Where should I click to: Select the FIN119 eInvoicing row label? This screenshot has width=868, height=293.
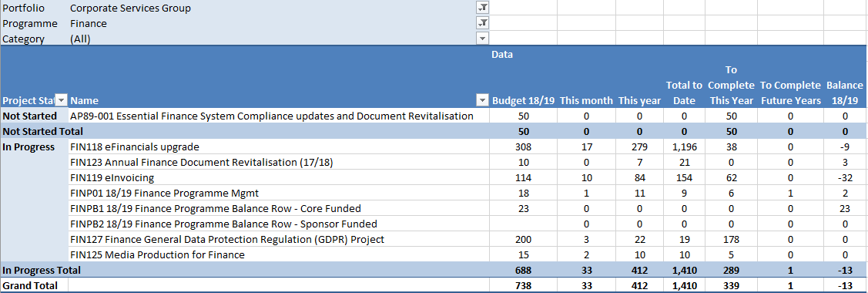[x=112, y=178]
